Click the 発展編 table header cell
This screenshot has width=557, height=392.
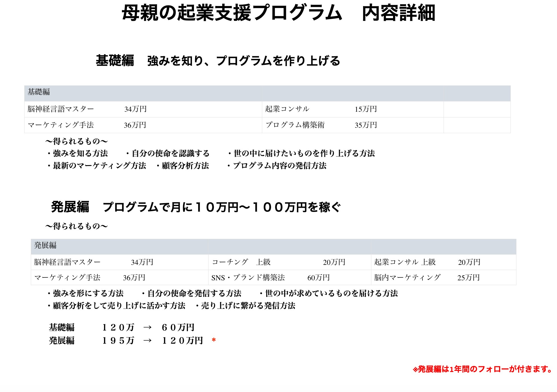tap(120, 247)
